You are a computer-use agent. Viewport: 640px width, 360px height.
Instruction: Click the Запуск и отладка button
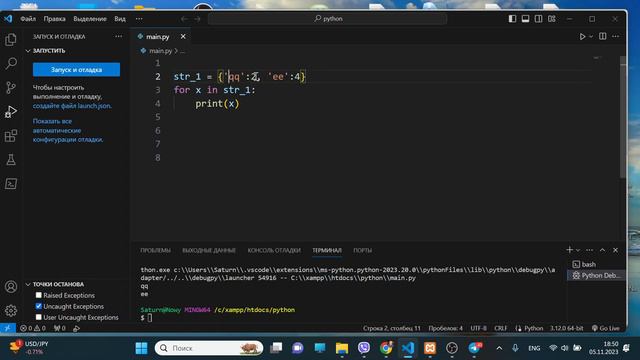(x=76, y=70)
